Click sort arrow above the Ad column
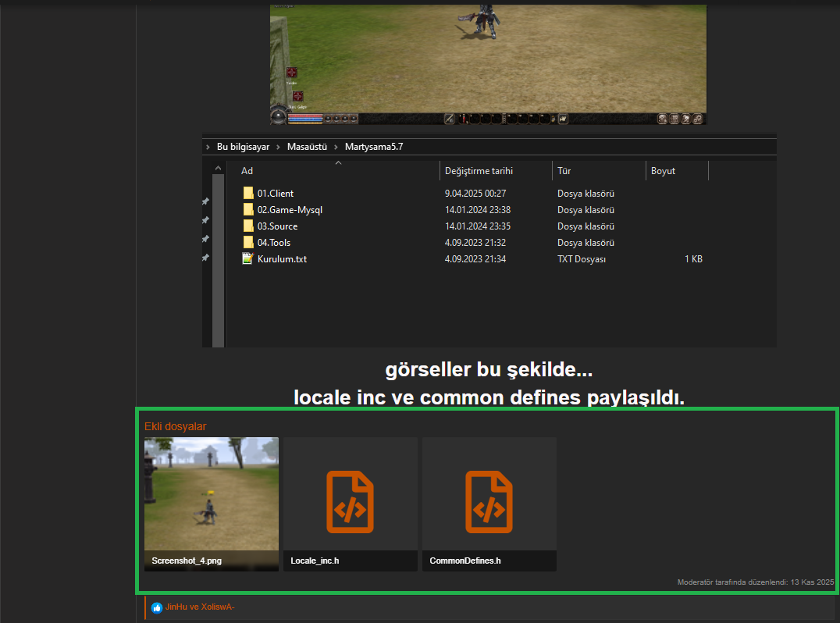 338,163
